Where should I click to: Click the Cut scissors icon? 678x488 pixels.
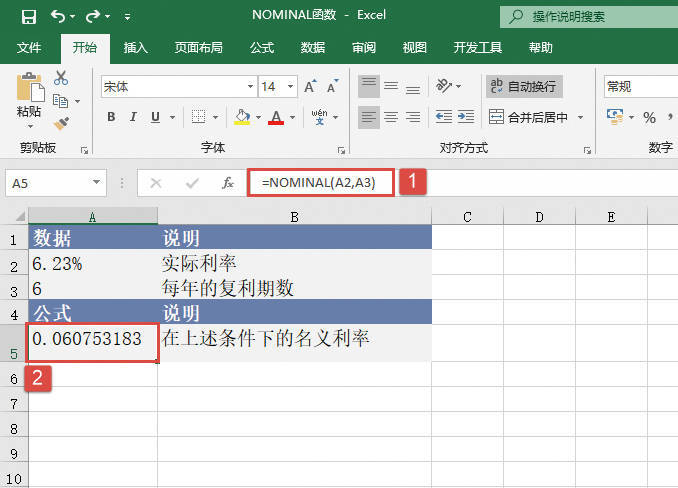[x=61, y=78]
